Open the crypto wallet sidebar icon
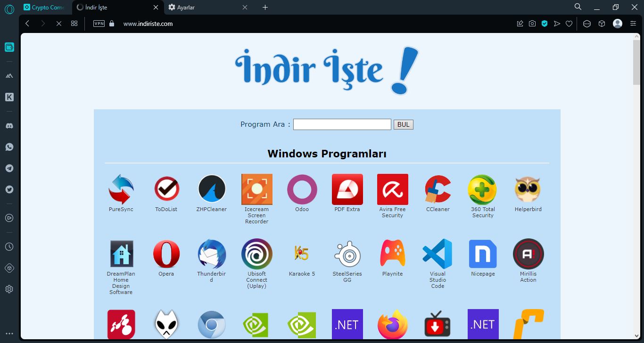 tap(9, 47)
